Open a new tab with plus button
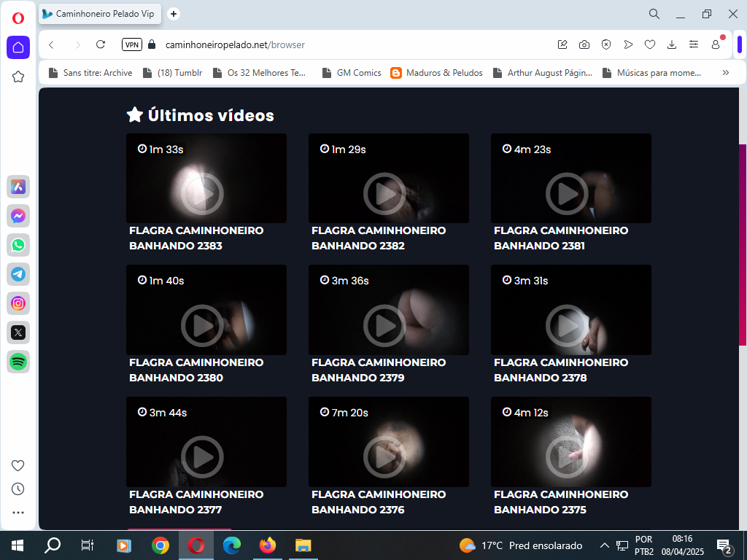The image size is (747, 560). tap(174, 14)
